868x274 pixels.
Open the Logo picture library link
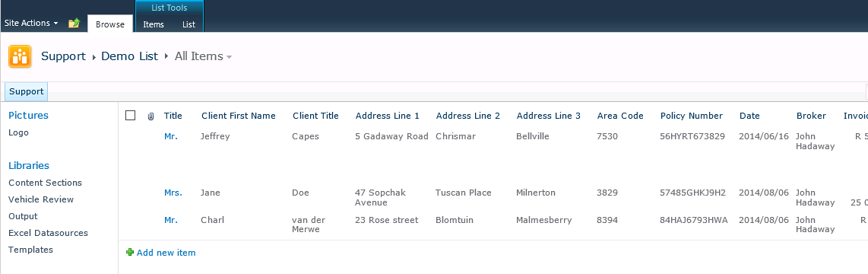coord(18,132)
